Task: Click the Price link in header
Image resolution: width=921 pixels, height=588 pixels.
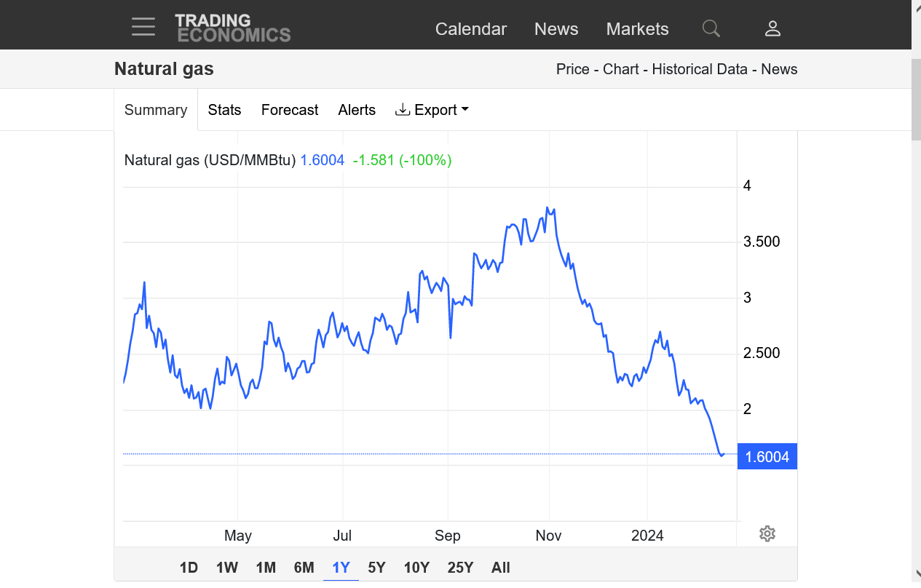Action: [573, 69]
